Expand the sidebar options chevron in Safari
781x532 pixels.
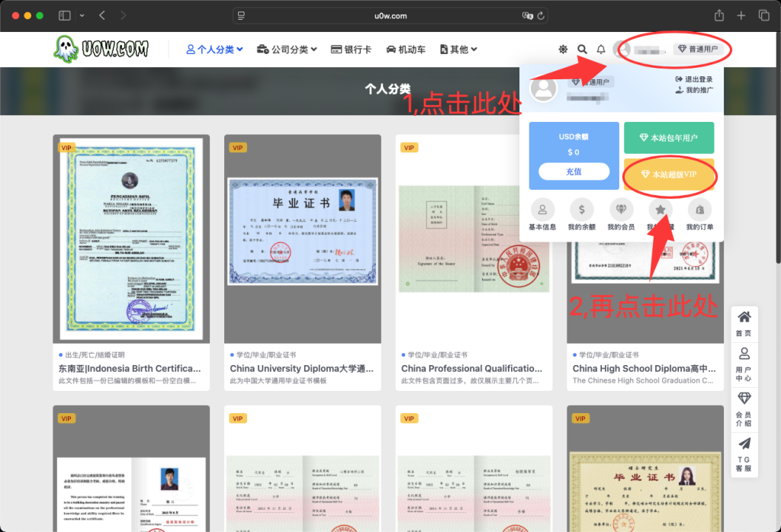82,15
